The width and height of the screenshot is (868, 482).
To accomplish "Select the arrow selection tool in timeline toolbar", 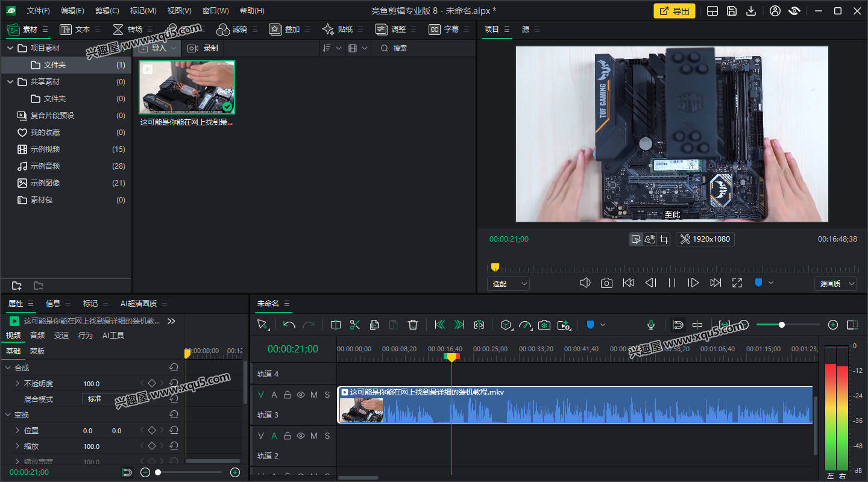I will tap(263, 325).
